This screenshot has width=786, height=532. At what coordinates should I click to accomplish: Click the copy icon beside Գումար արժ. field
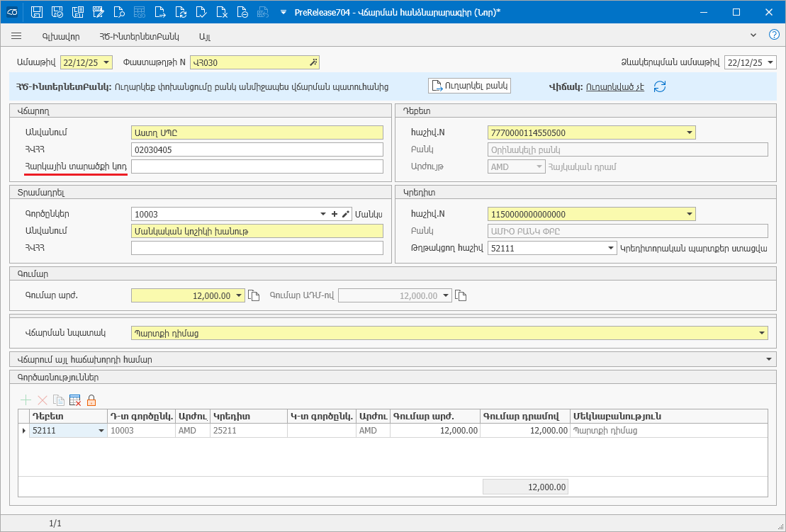click(254, 296)
